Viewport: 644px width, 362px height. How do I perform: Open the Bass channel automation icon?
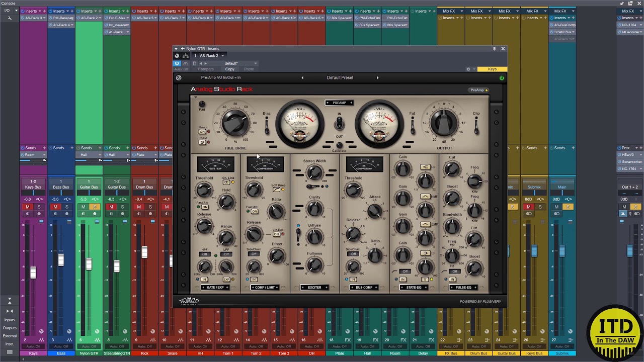[69, 340]
